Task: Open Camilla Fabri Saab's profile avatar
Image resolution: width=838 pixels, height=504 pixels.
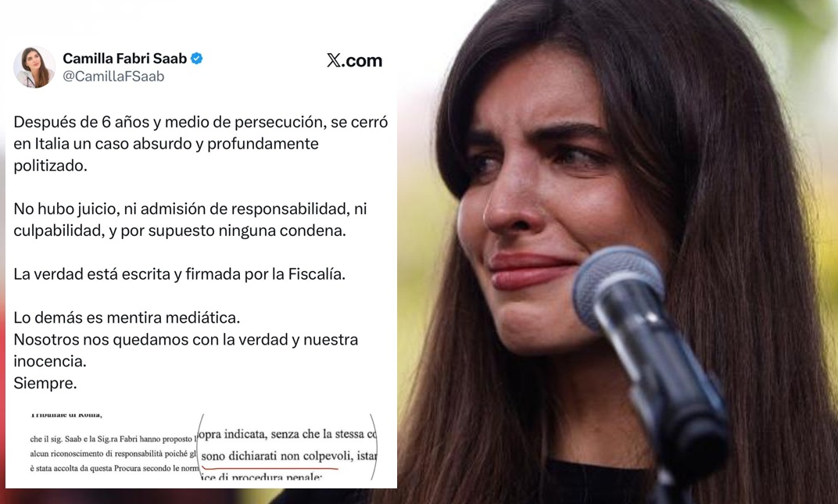Action: tap(34, 67)
